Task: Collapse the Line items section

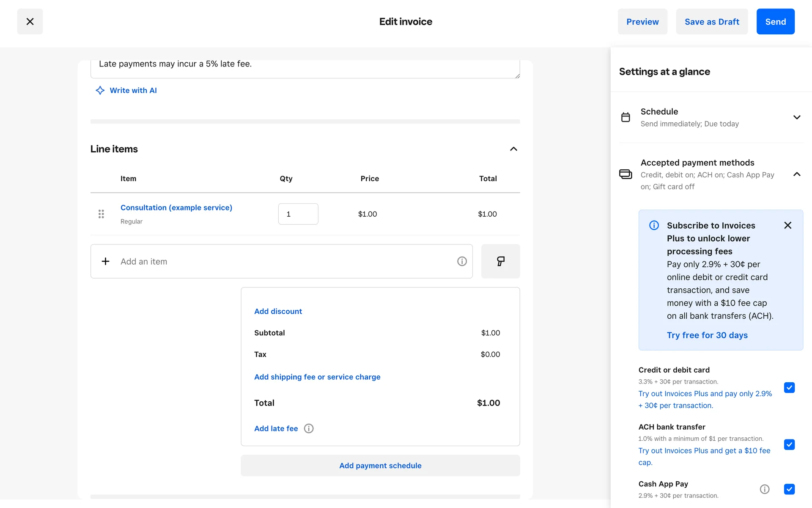Action: click(x=513, y=149)
